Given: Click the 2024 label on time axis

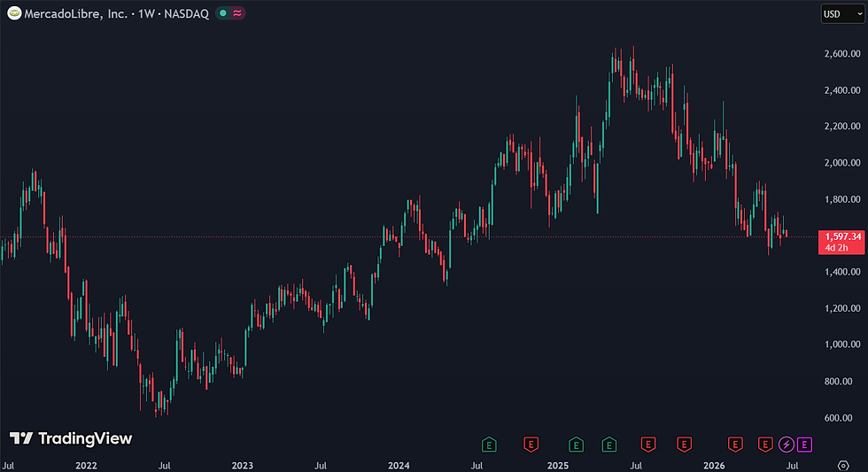Looking at the screenshot, I should coord(399,466).
